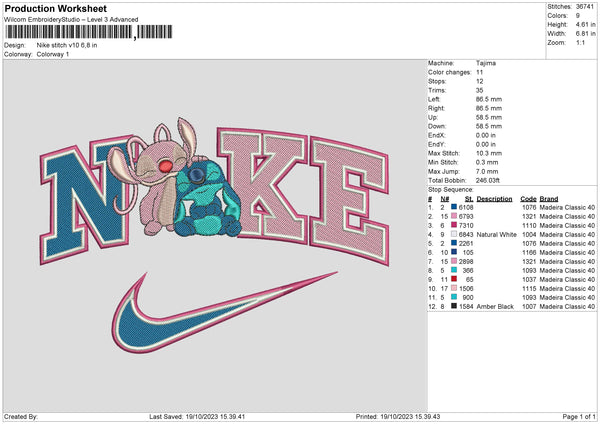Click the Wilcom EmbroideryStudio Level 3 Advanced line

[x=71, y=20]
